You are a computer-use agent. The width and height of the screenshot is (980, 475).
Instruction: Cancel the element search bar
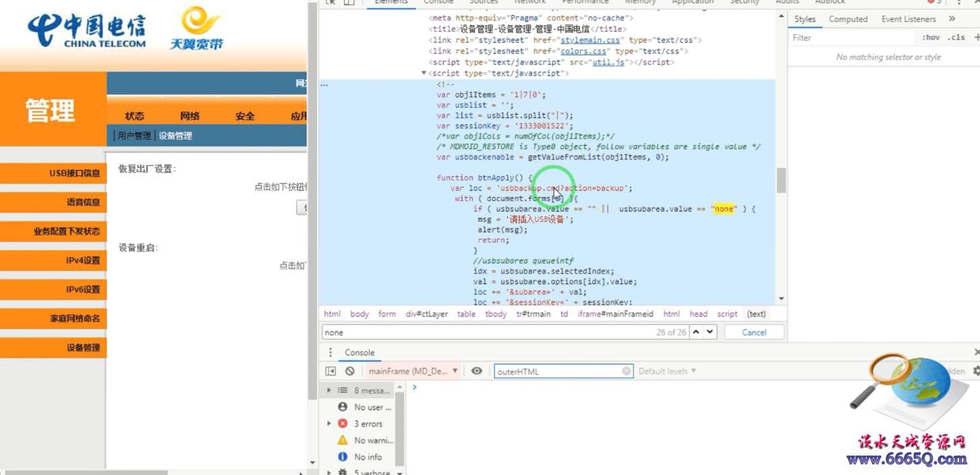point(754,332)
